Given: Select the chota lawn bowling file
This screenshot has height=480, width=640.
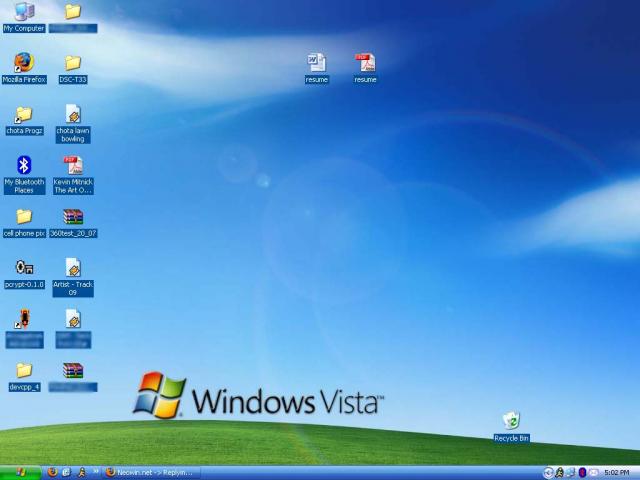Looking at the screenshot, I should 73,123.
